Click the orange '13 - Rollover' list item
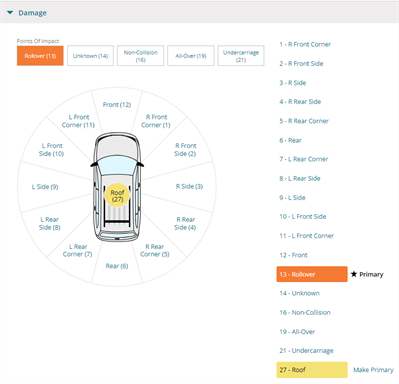 (x=312, y=274)
